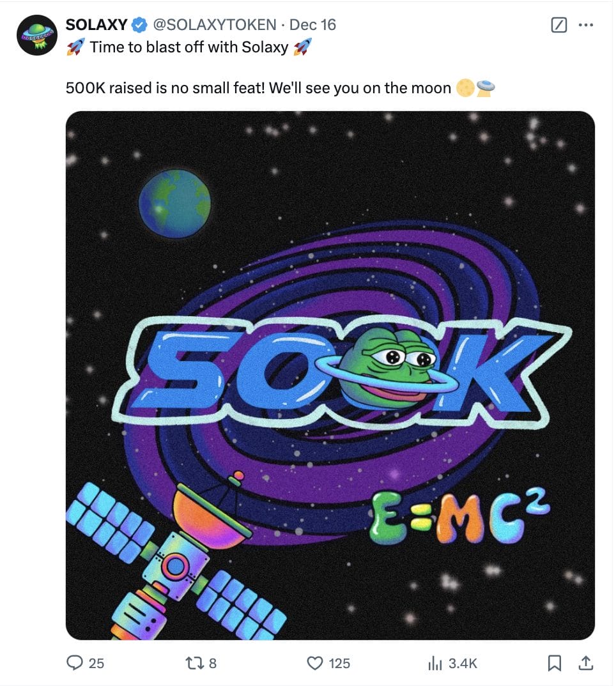Click the like count 125

[x=339, y=664]
